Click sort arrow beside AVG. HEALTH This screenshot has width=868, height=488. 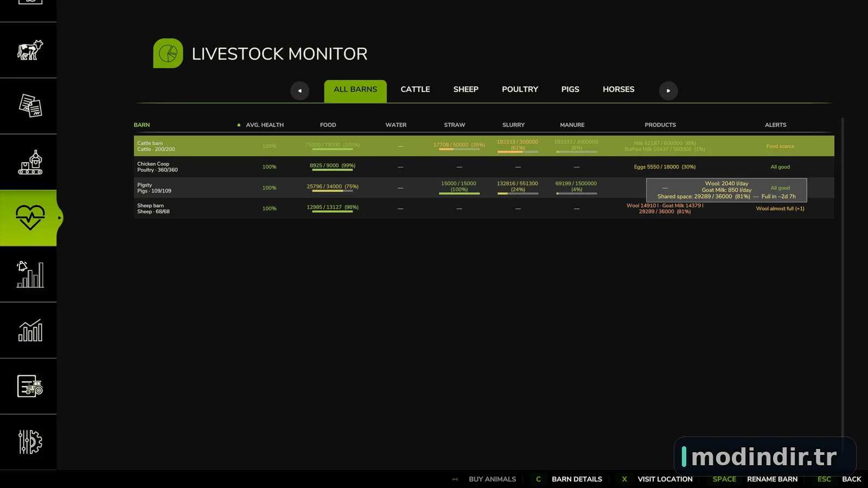click(239, 125)
